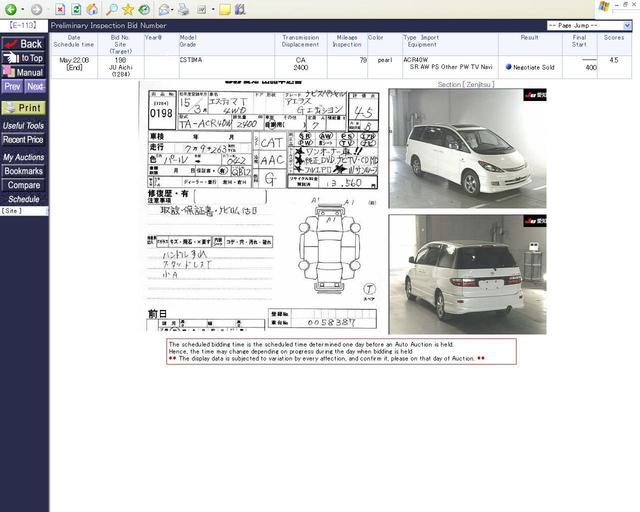The width and height of the screenshot is (640, 512).
Task: Open the Manual link in the sidebar
Action: click(24, 72)
